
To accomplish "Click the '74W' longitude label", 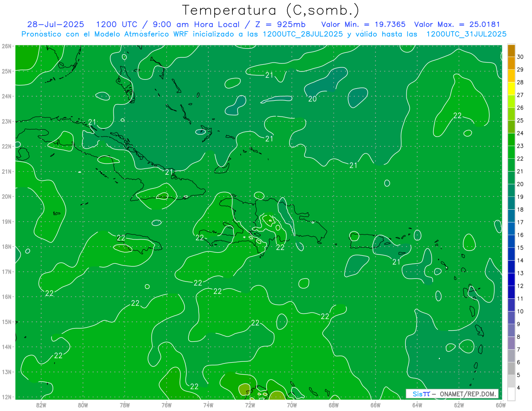I will [x=208, y=404].
